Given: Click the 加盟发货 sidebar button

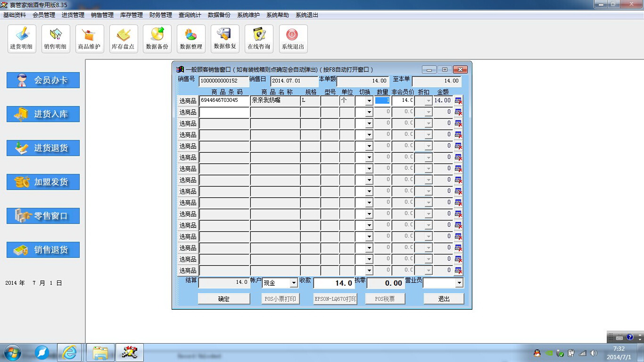Looking at the screenshot, I should (43, 182).
